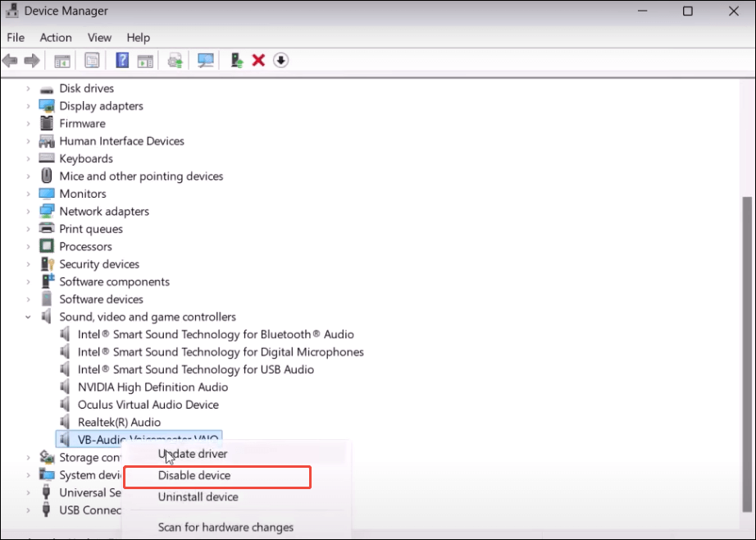Choose Disable device from the context menu
The image size is (756, 540).
(194, 476)
